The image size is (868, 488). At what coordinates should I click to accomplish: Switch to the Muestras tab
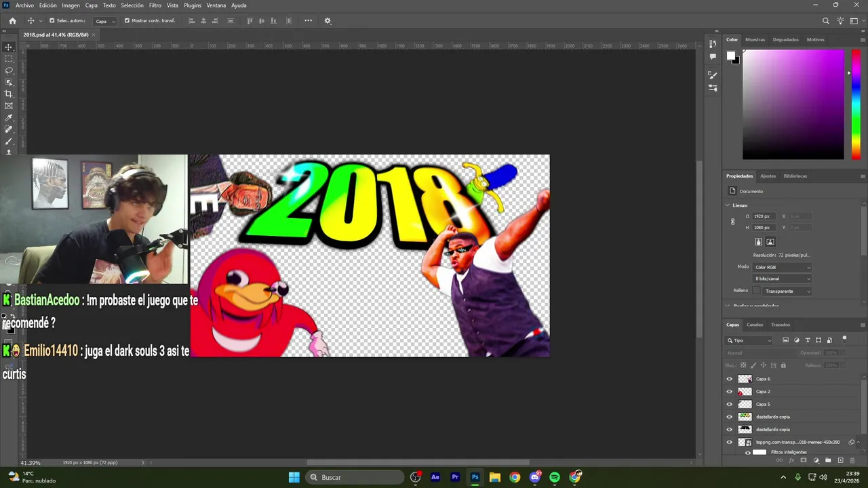click(x=755, y=39)
